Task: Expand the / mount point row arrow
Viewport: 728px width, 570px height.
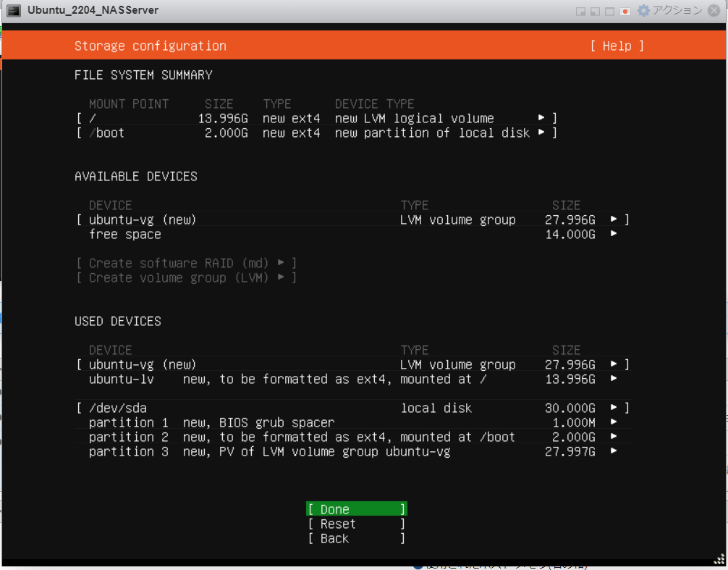Action: 541,117
